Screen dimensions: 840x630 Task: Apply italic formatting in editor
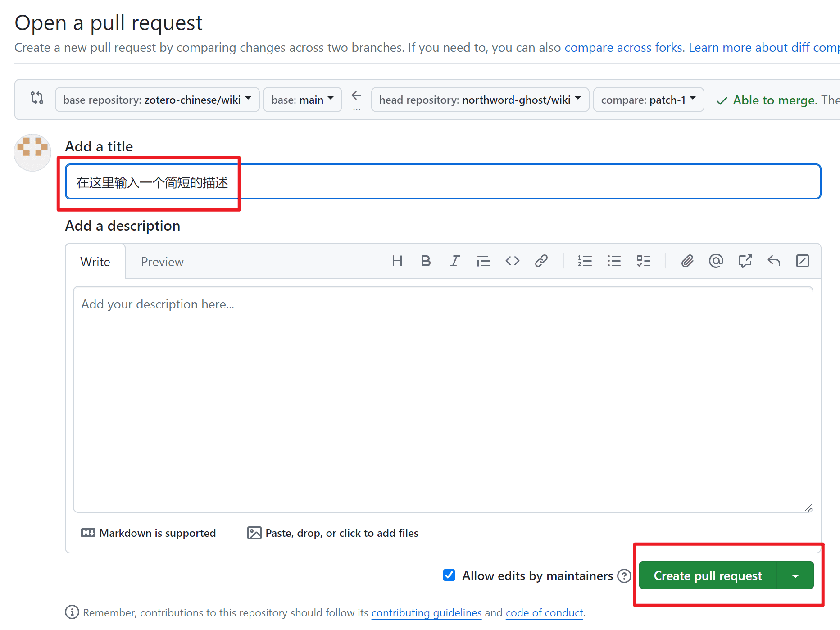454,261
